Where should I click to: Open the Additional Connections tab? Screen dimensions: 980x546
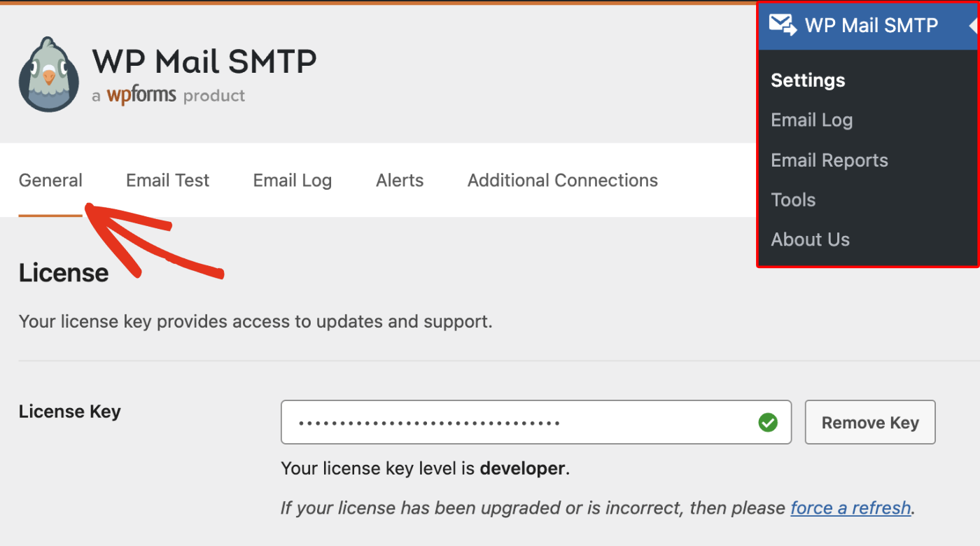[562, 180]
